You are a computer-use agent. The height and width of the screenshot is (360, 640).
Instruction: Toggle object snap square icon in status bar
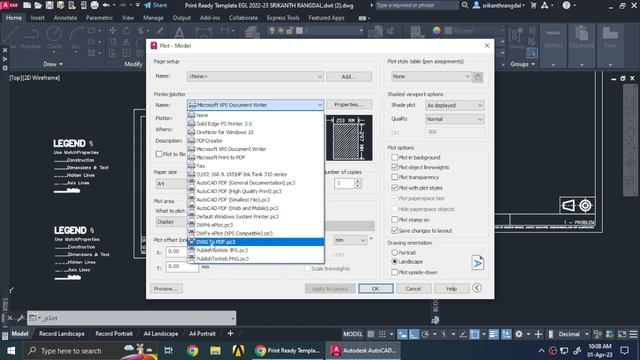click(x=475, y=334)
